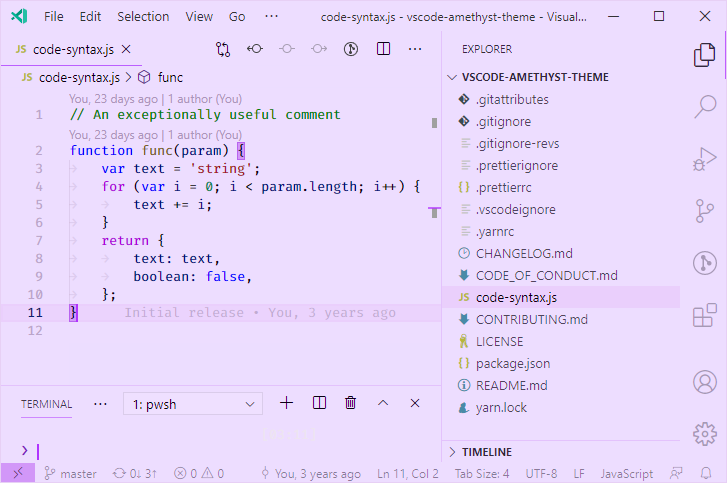Open LICENSE file
Viewport: 727px width, 483px height.
pos(561,342)
